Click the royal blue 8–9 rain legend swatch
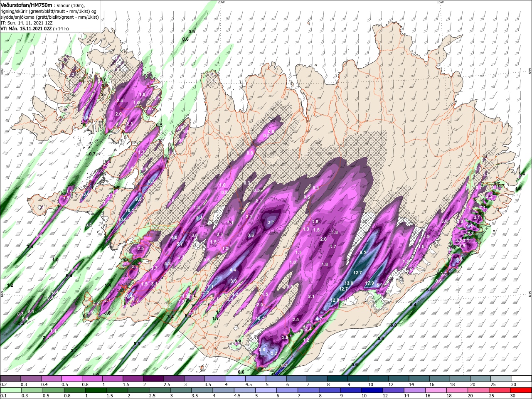 pyautogui.click(x=330, y=390)
